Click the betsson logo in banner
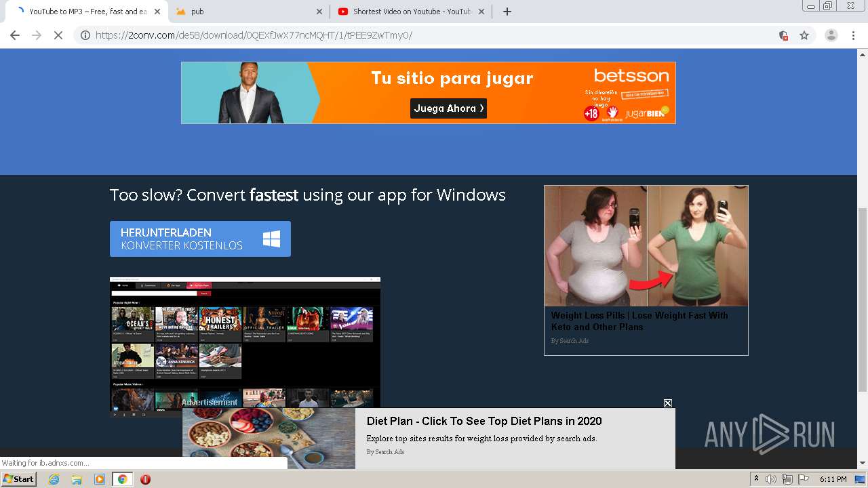The image size is (868, 488). [x=631, y=76]
